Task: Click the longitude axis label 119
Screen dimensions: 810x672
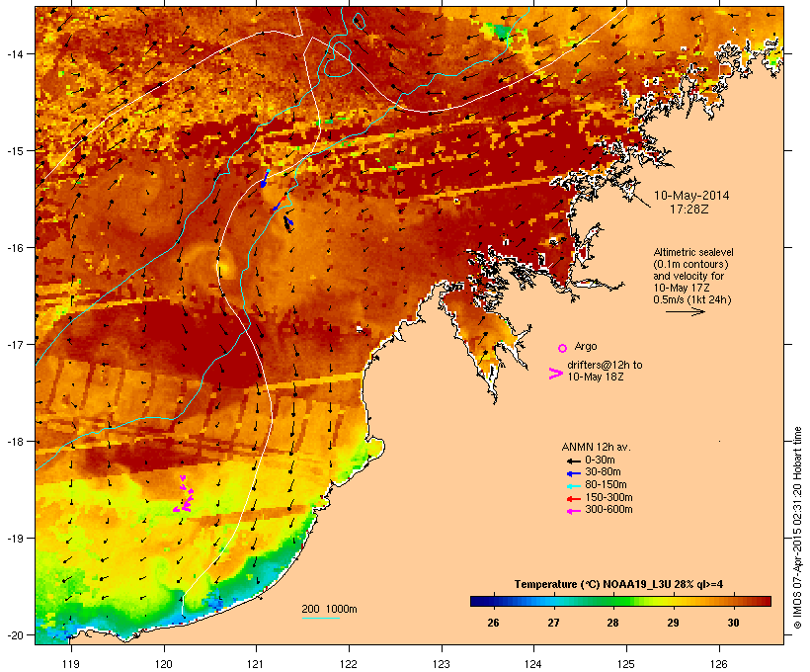Action: pyautogui.click(x=71, y=664)
